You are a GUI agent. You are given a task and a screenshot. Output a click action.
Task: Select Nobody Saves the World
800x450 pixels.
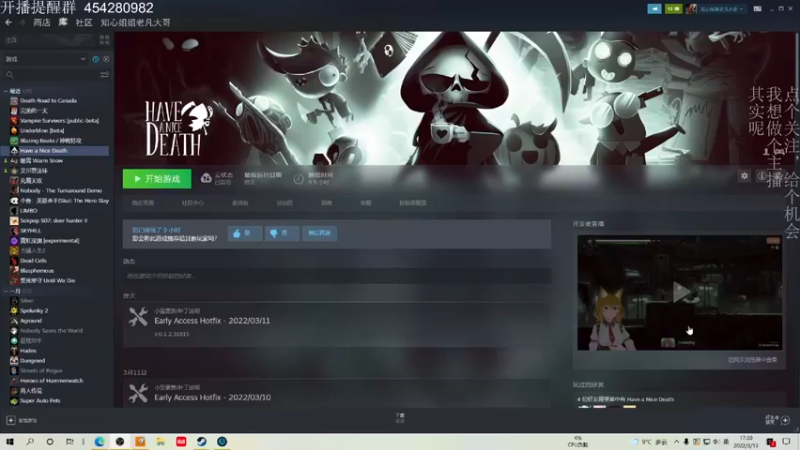pyautogui.click(x=51, y=331)
